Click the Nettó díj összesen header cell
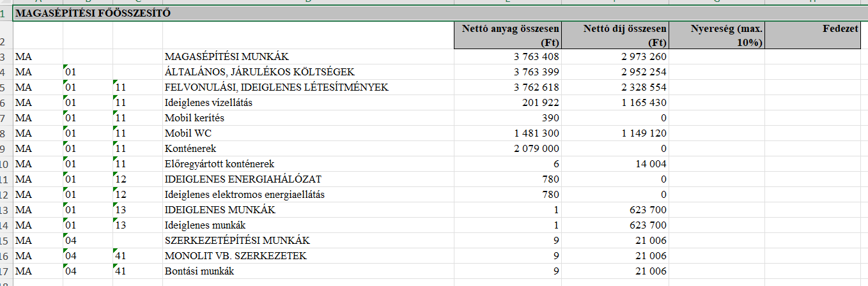This screenshot has width=868, height=286. (x=615, y=36)
